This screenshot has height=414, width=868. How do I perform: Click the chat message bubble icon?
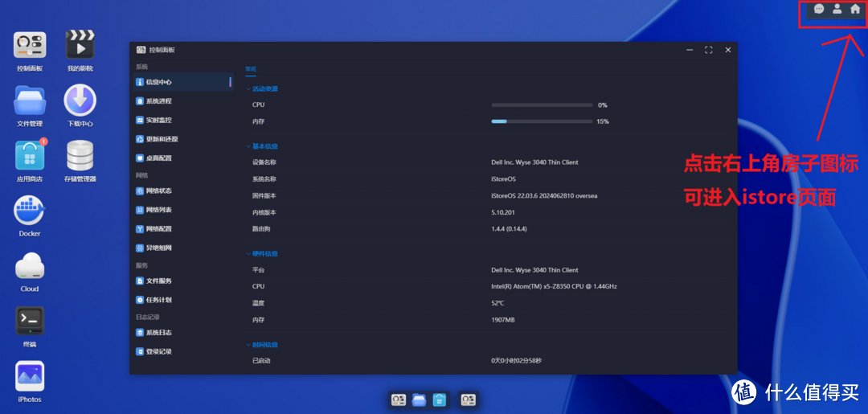click(819, 9)
